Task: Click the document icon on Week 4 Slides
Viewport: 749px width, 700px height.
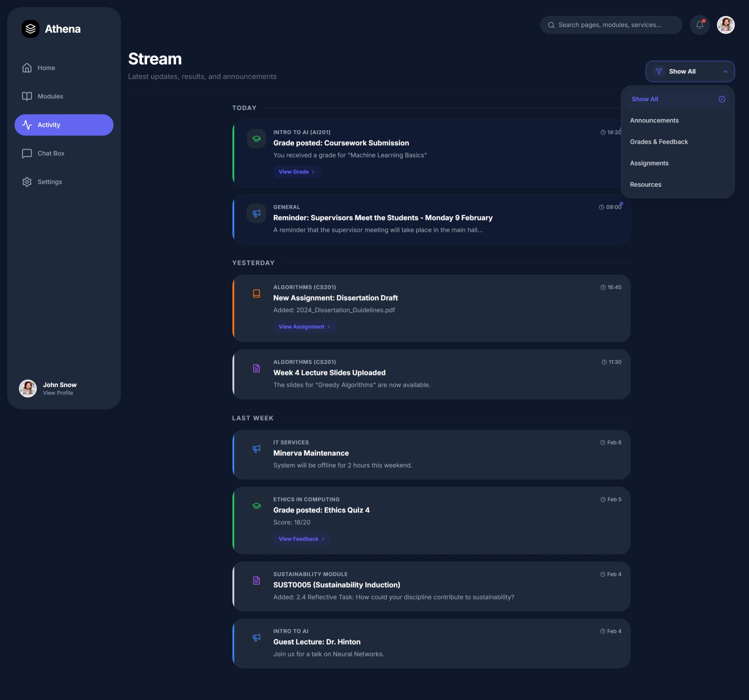Action: (256, 368)
